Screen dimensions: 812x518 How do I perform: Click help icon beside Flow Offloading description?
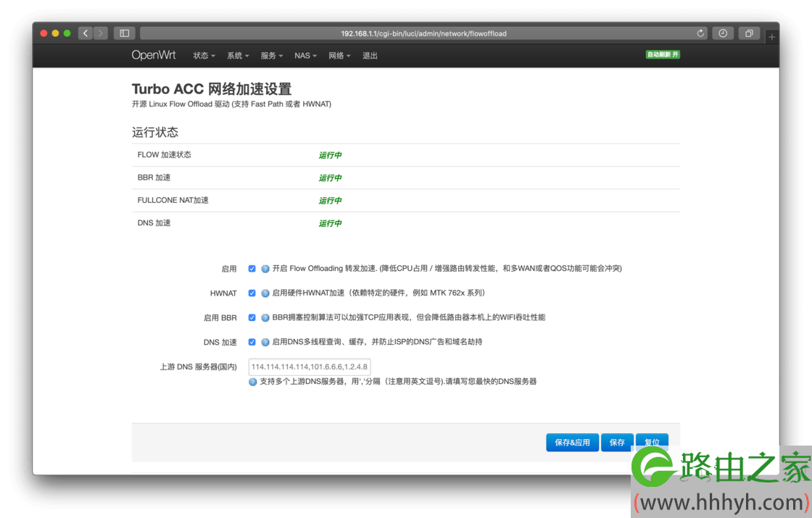point(265,269)
